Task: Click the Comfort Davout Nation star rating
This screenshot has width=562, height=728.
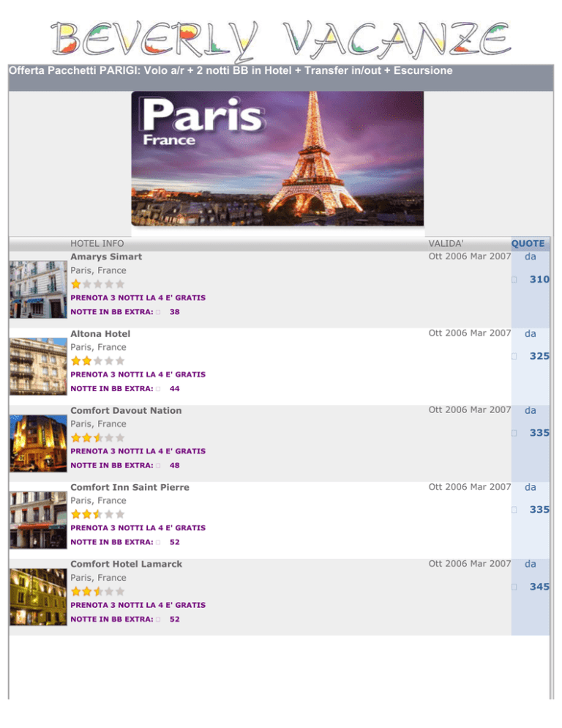Action: 97,438
